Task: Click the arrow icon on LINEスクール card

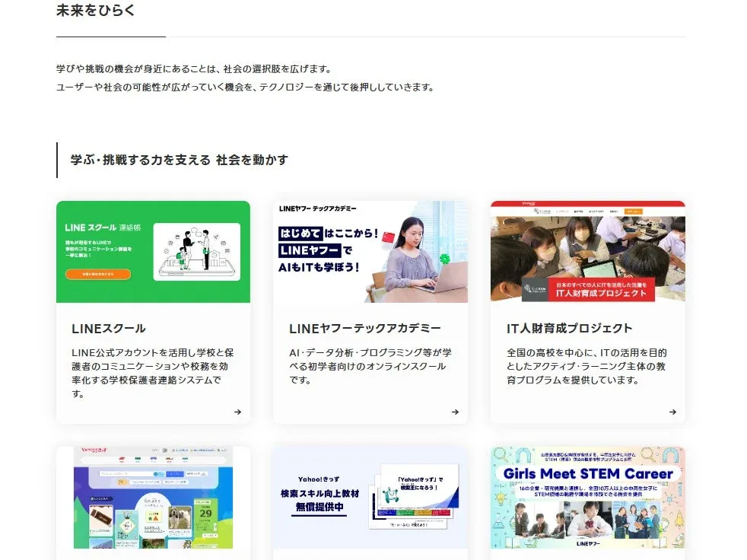Action: pos(237,412)
